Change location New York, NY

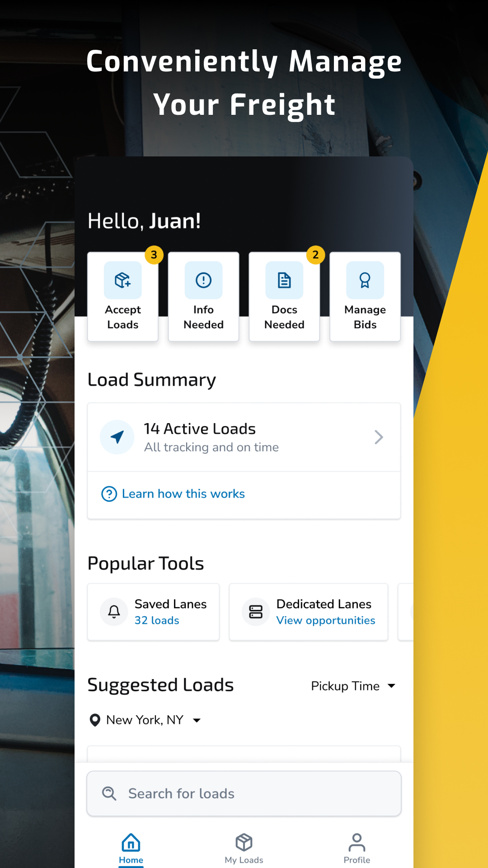coord(145,720)
